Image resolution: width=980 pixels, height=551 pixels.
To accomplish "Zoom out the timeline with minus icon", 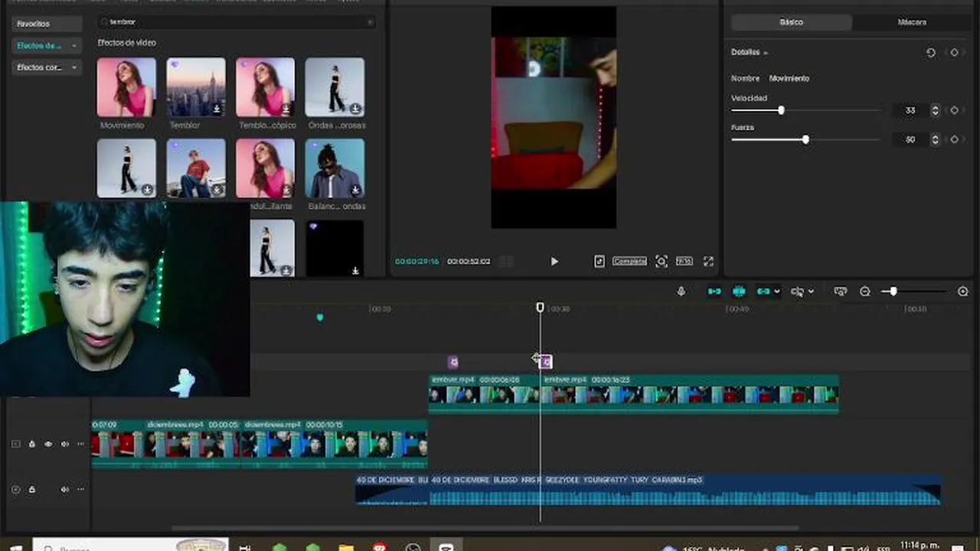I will [865, 292].
